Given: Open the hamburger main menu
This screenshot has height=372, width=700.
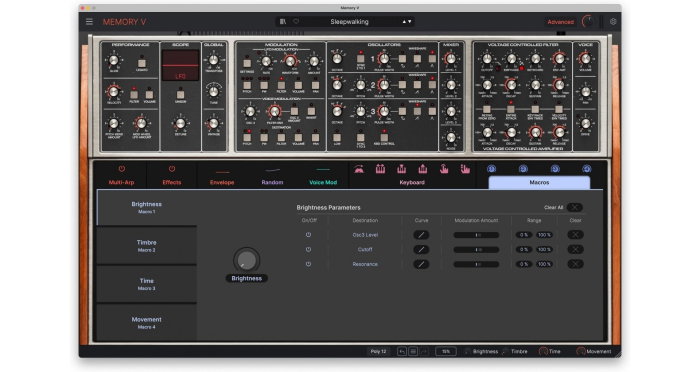Looking at the screenshot, I should [x=89, y=21].
